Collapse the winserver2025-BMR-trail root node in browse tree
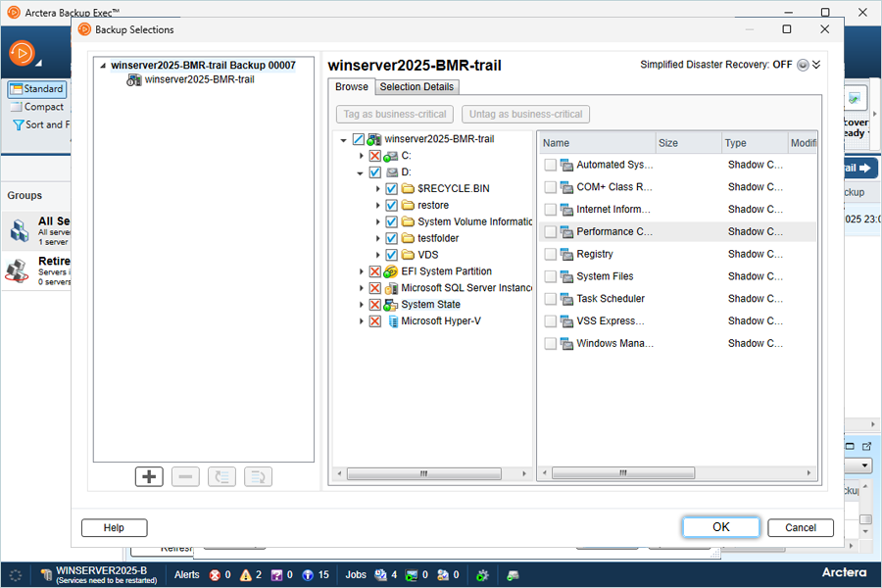882x588 pixels. (x=343, y=139)
